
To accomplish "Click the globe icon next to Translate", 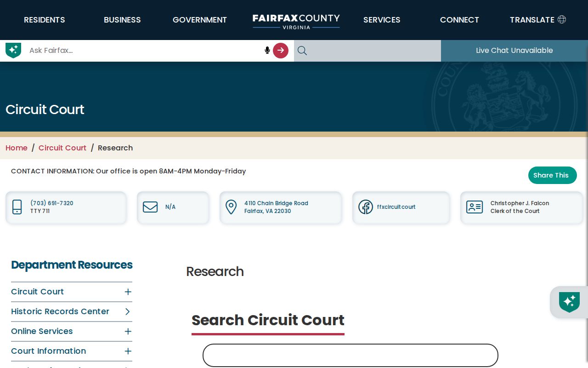I will 562,19.
